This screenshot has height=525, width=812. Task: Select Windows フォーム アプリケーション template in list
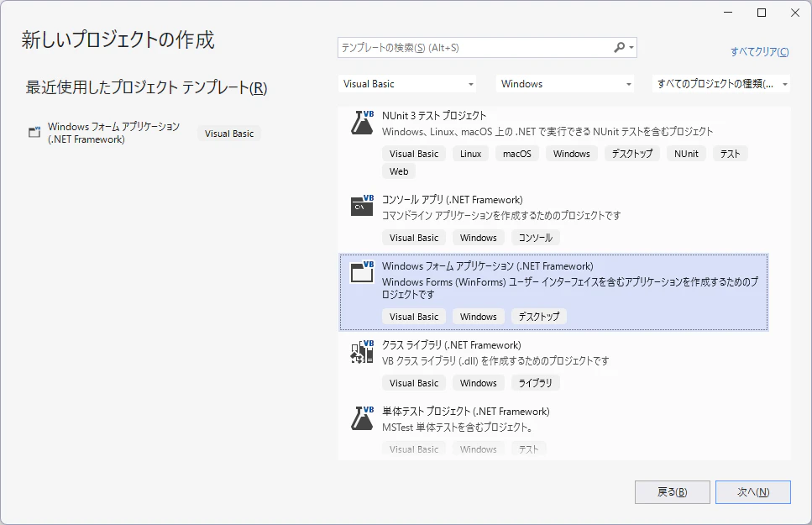pyautogui.click(x=553, y=292)
